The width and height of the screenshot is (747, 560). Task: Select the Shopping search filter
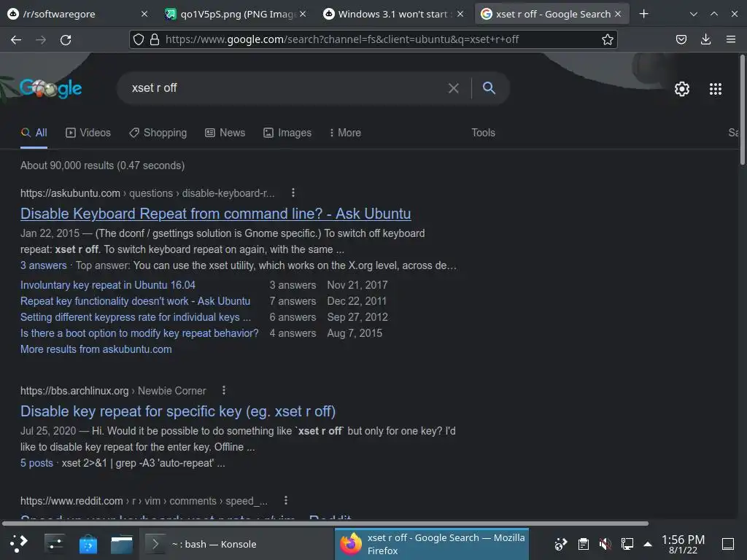pos(158,133)
